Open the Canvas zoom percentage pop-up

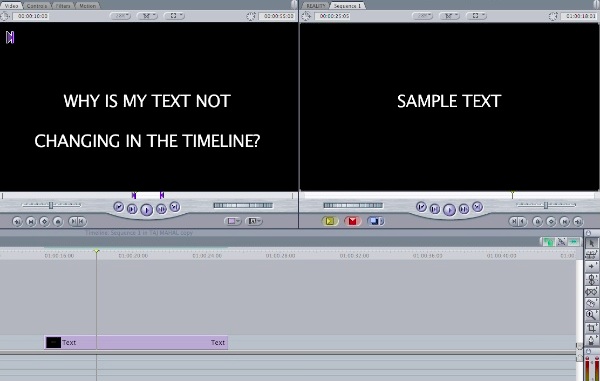coord(422,16)
